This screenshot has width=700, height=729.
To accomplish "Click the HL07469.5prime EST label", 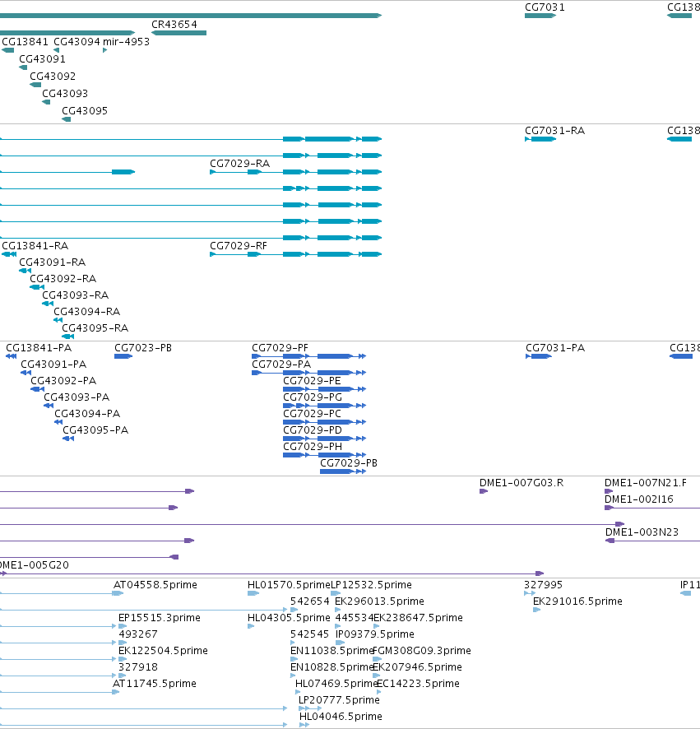I will [336, 684].
